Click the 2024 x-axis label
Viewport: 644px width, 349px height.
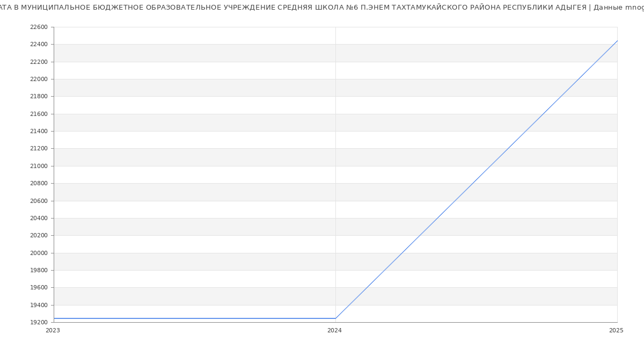click(334, 331)
